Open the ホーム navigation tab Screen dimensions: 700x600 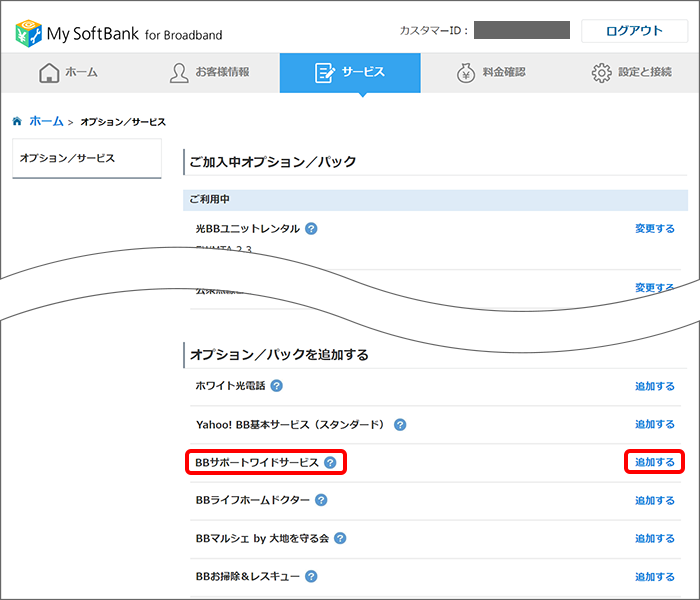(x=69, y=73)
